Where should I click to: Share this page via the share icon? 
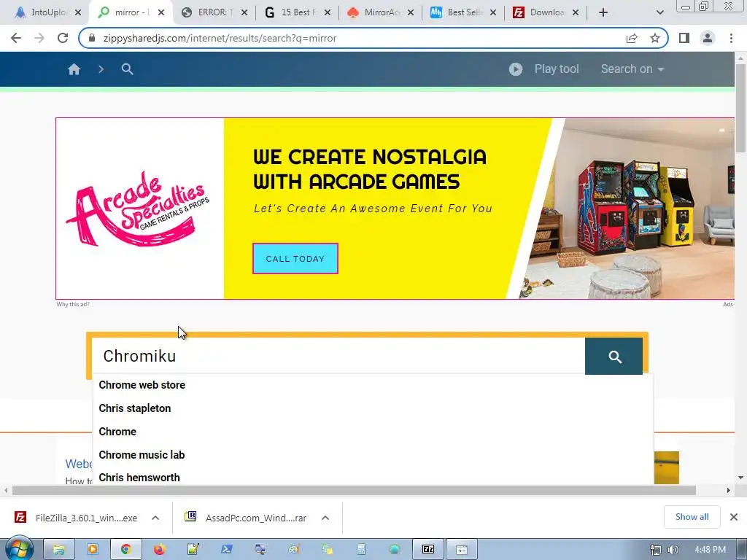[632, 38]
